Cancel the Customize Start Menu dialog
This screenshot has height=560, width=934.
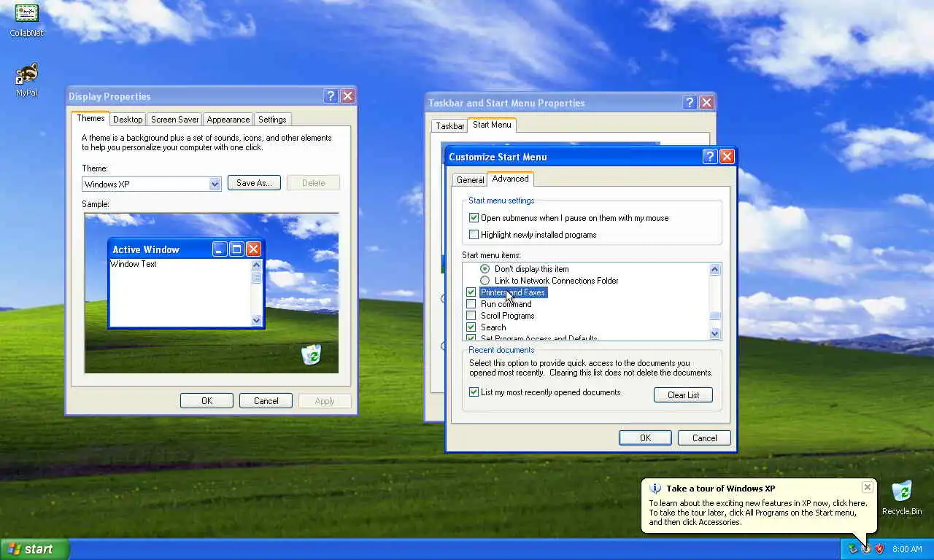(704, 438)
